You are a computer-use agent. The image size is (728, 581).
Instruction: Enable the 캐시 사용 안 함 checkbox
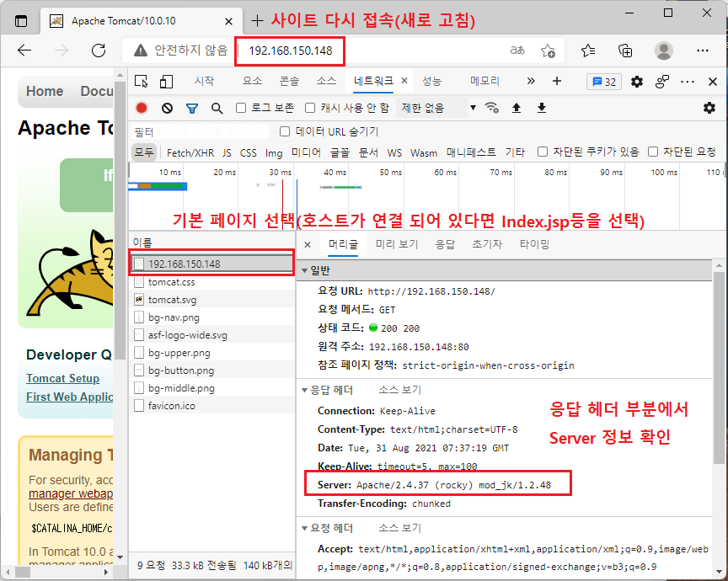point(310,108)
